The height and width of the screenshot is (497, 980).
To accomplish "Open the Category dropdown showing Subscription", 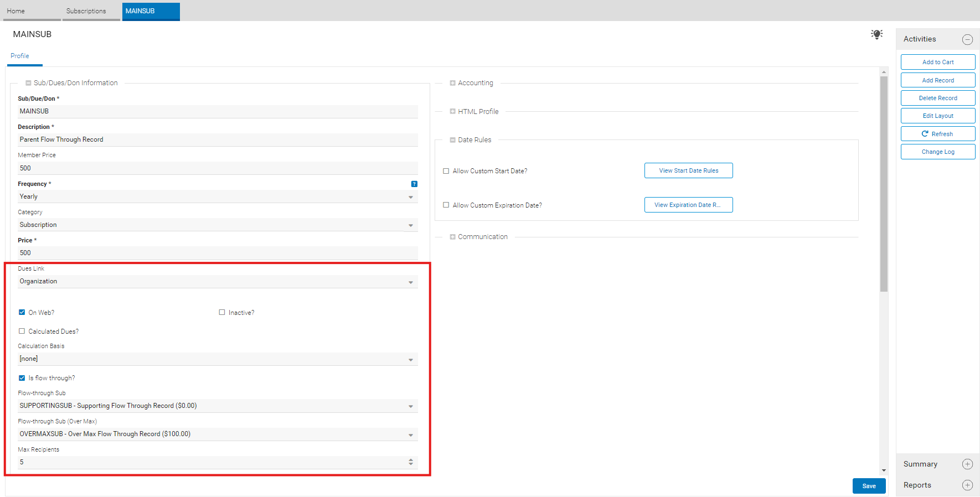I will [218, 225].
